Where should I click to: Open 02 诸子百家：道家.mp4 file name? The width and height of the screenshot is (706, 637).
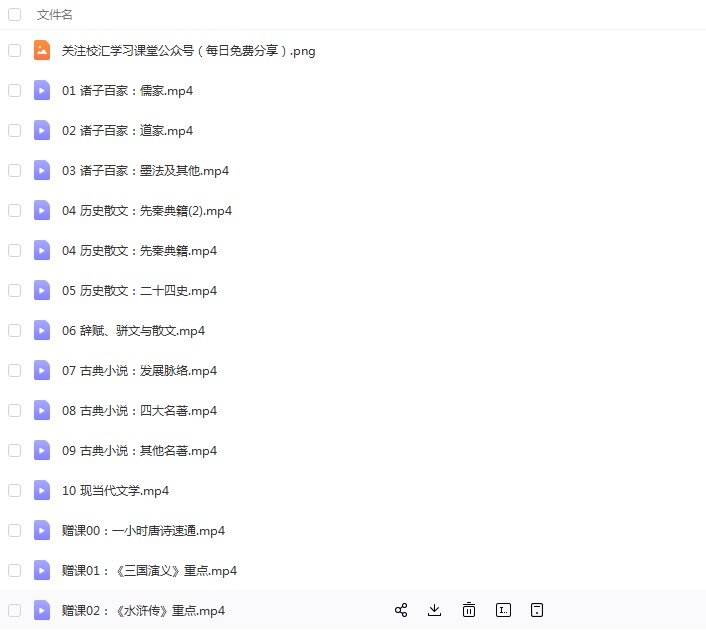point(127,131)
